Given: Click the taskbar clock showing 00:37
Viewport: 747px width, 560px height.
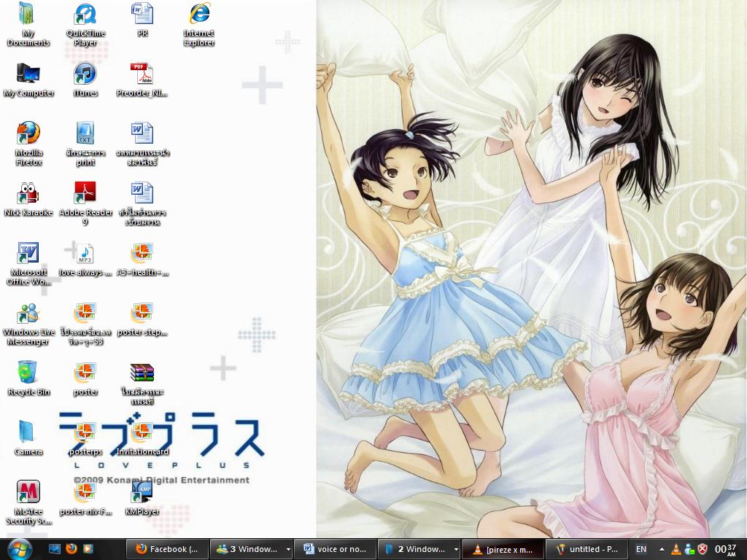Looking at the screenshot, I should 725,550.
